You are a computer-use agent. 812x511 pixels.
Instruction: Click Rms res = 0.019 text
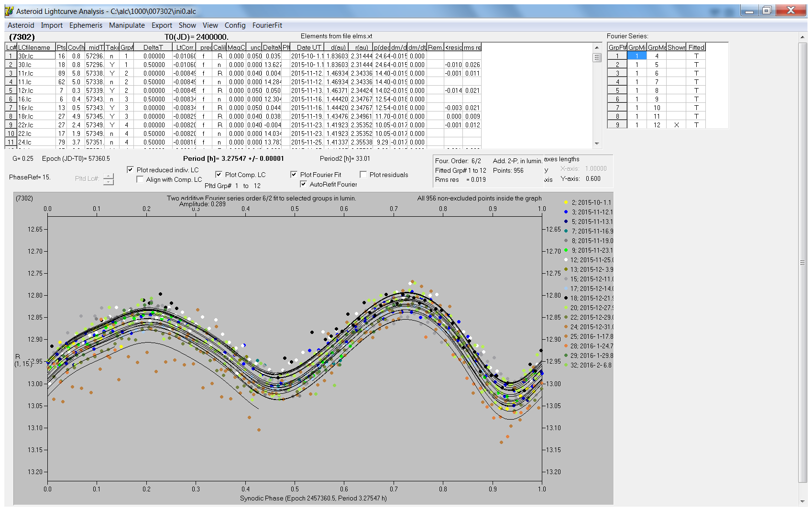point(460,180)
